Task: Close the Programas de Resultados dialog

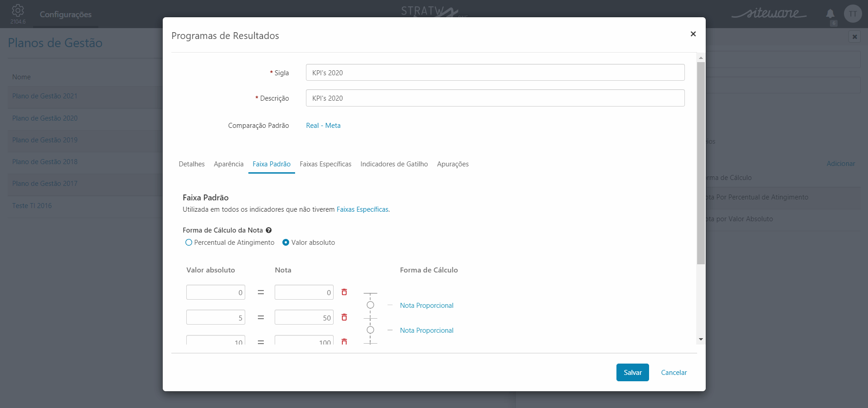Action: coord(693,34)
